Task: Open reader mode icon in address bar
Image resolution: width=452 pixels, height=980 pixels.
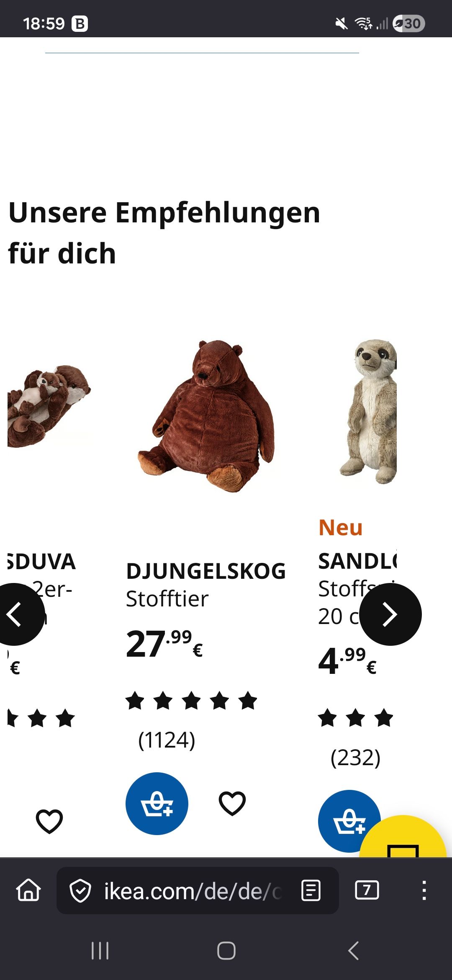Action: click(x=311, y=890)
